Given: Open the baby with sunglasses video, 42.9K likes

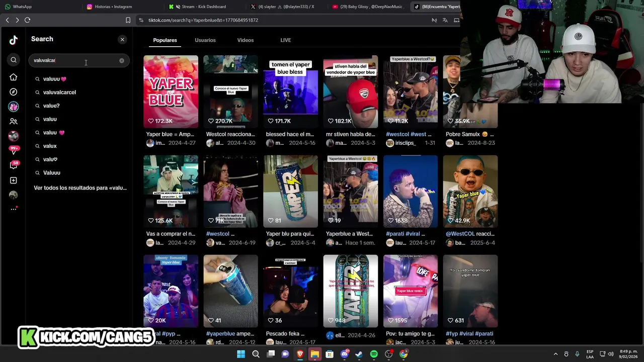Looking at the screenshot, I should click(470, 191).
